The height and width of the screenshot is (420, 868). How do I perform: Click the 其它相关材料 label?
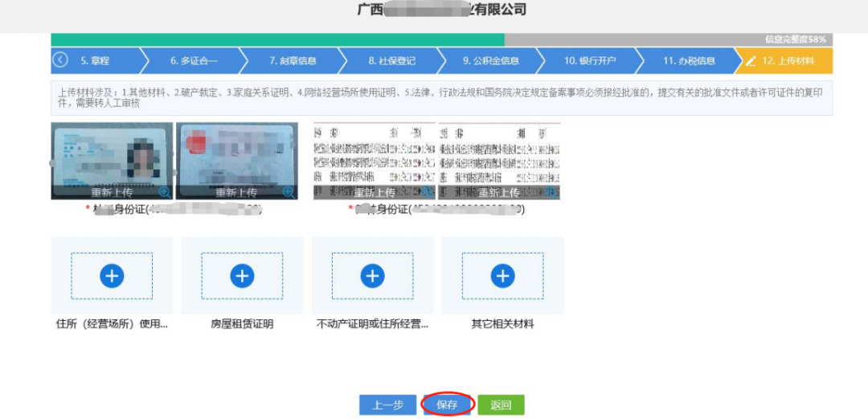[x=502, y=325]
